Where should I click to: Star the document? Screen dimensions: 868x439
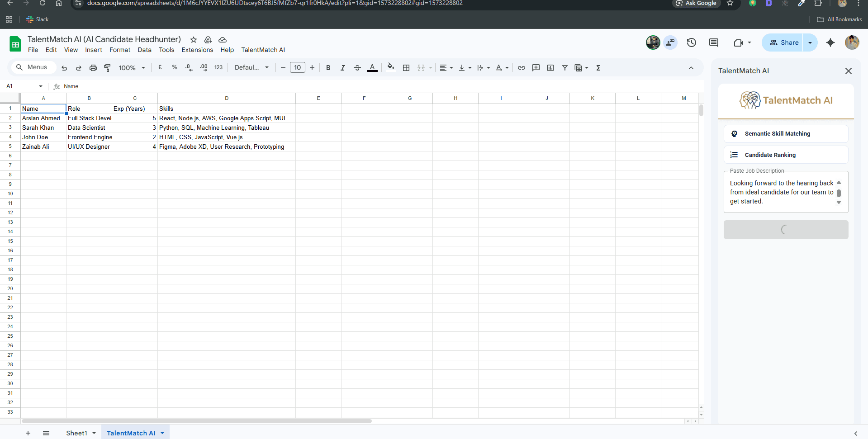pyautogui.click(x=194, y=40)
